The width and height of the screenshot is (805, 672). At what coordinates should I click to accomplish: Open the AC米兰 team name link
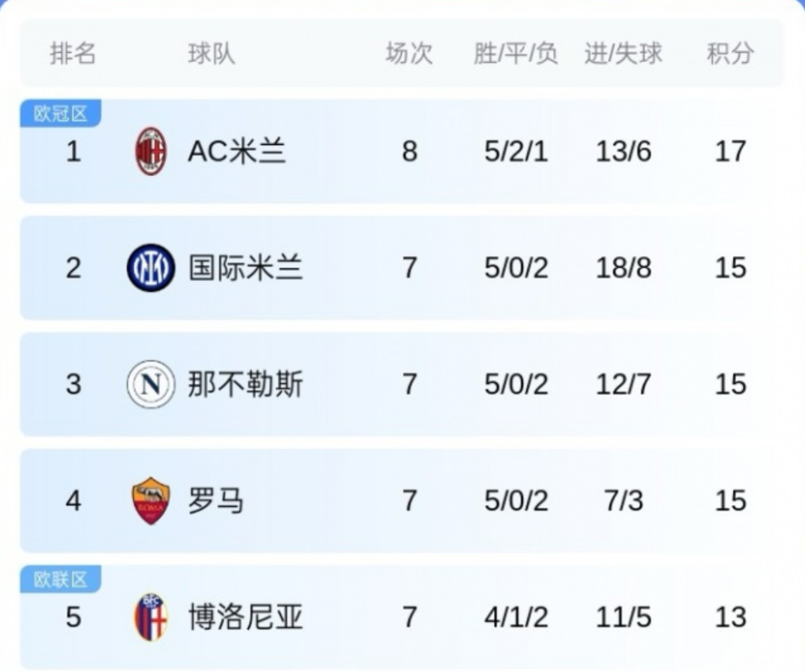[236, 152]
